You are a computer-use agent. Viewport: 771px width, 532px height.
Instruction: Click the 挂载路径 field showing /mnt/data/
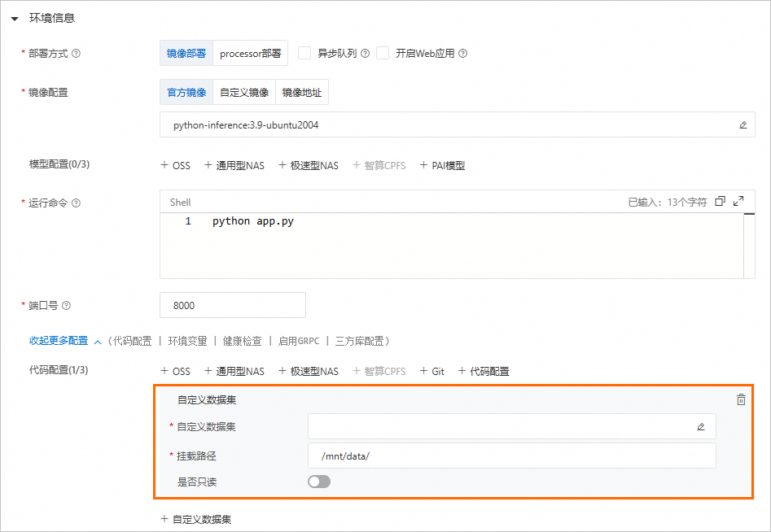(x=512, y=456)
